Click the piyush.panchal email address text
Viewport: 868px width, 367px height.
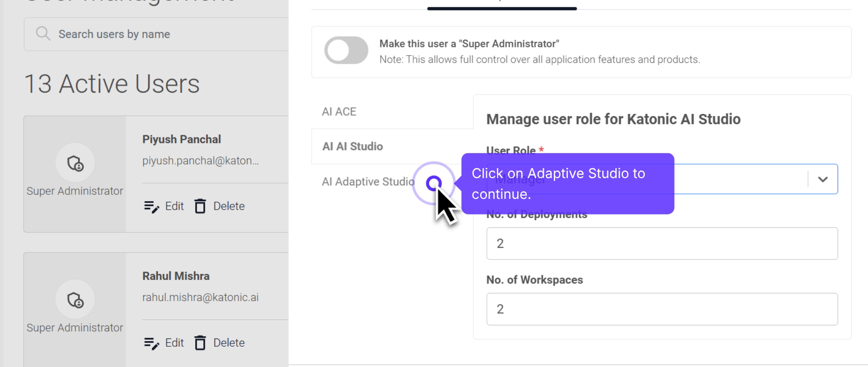pyautogui.click(x=200, y=161)
